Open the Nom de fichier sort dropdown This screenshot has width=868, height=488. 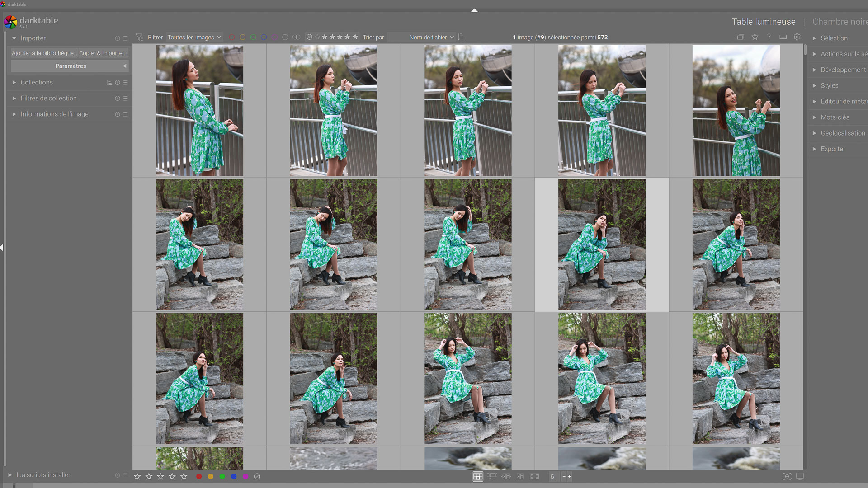[x=421, y=37]
